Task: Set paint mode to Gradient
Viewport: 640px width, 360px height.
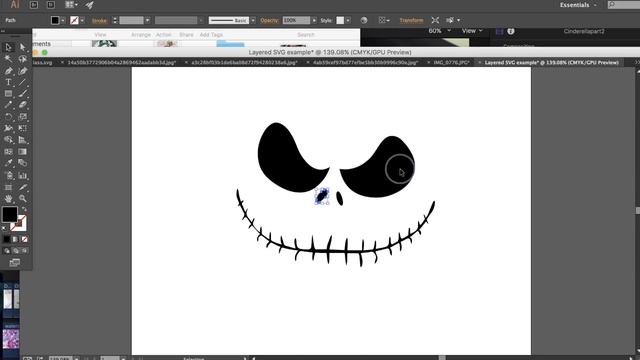Action: [16, 239]
